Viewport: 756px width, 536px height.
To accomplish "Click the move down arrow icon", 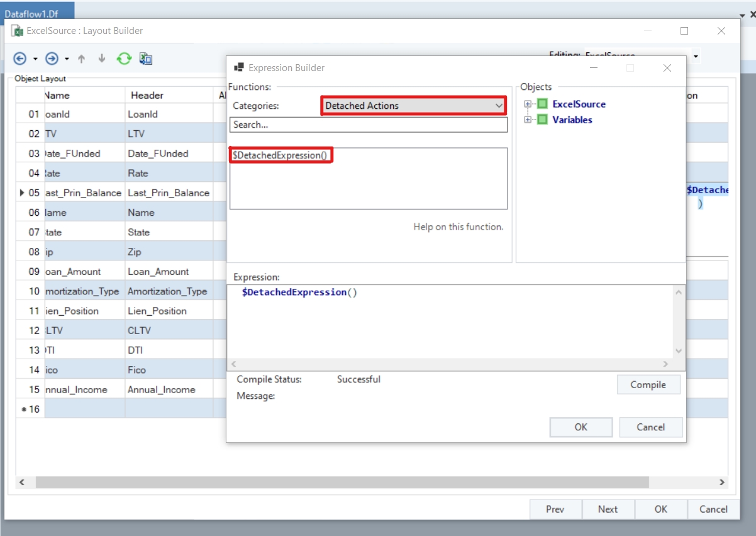I will pos(101,59).
